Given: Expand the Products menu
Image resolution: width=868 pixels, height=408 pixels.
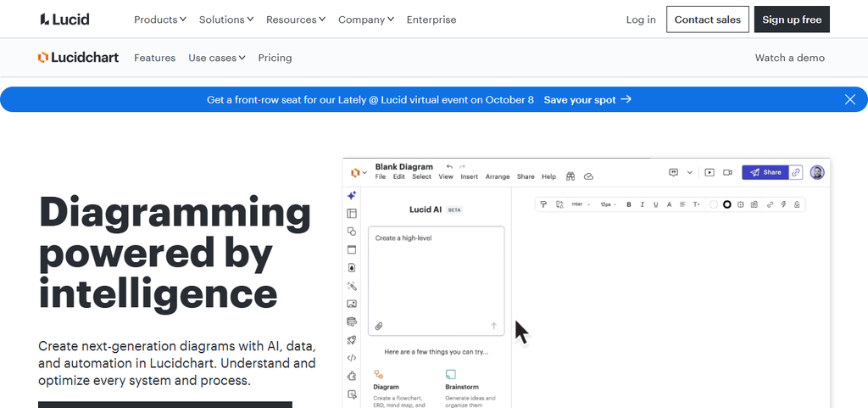Looking at the screenshot, I should pyautogui.click(x=160, y=20).
